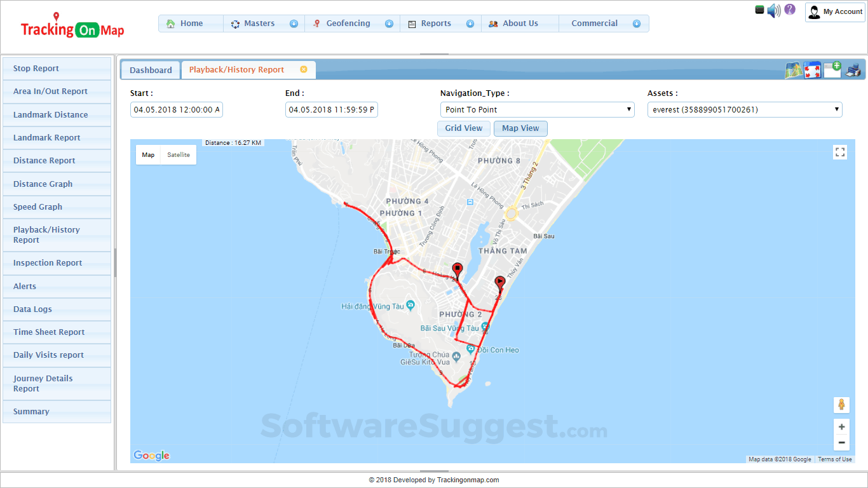This screenshot has height=488, width=868.
Task: Click the map icon in the report toolbar
Action: click(792, 70)
